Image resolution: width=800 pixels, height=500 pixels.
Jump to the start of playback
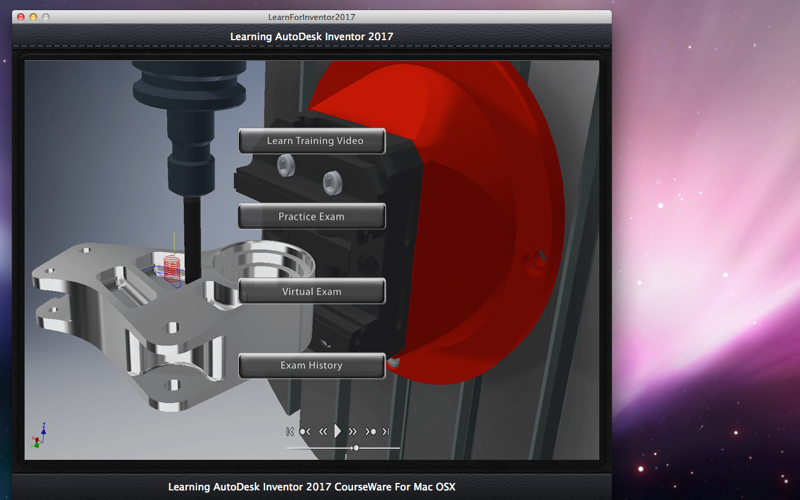point(290,432)
